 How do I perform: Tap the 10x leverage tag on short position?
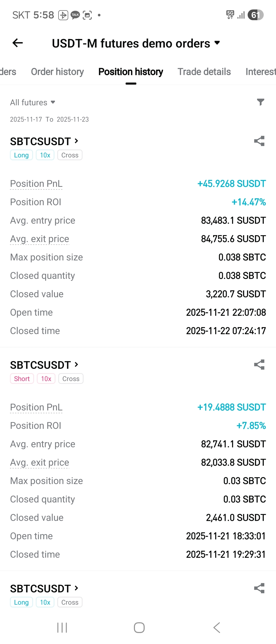[46, 379]
